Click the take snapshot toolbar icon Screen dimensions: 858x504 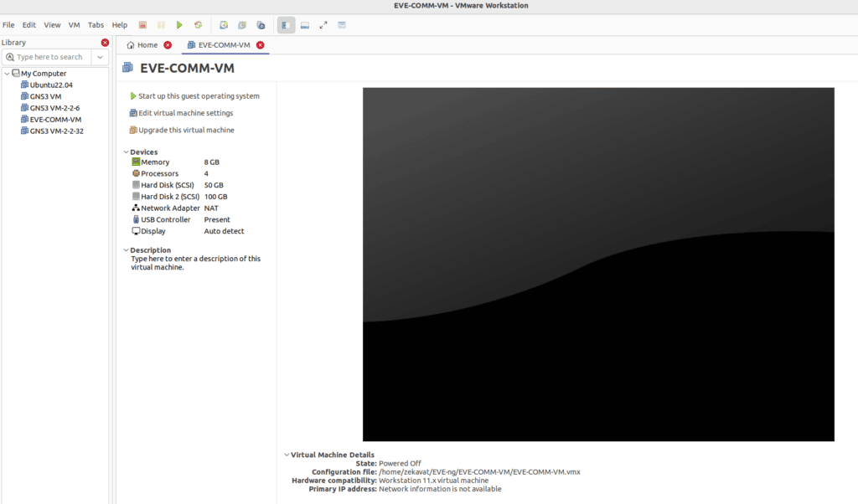pos(224,25)
